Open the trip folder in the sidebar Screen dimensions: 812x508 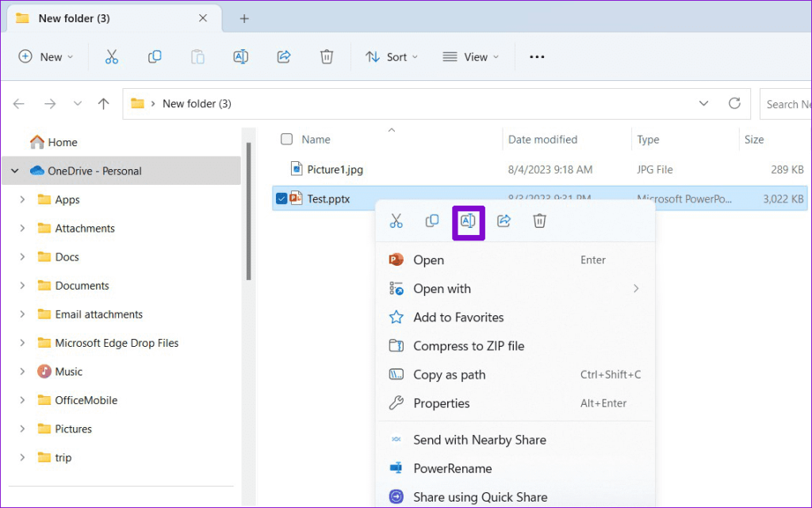pos(63,457)
